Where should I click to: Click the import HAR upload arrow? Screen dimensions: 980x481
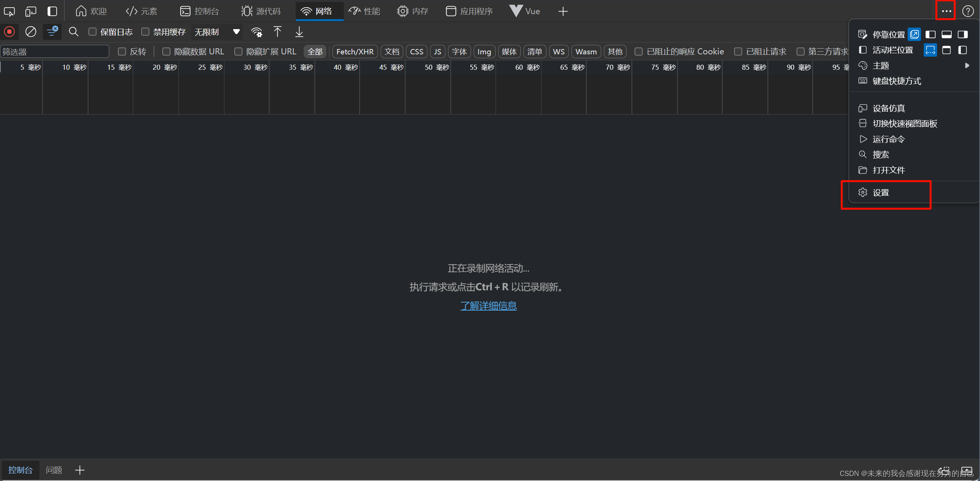[277, 32]
